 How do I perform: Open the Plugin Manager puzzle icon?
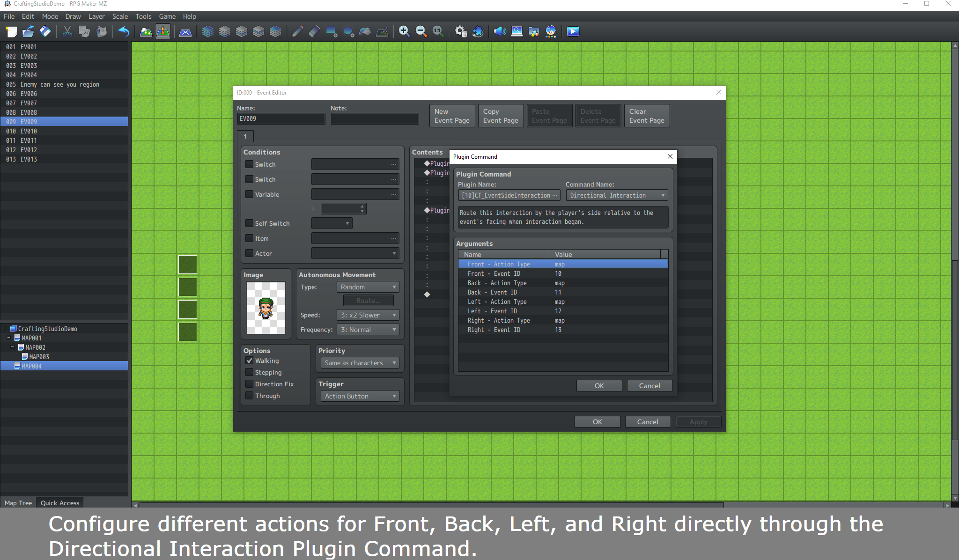[478, 31]
